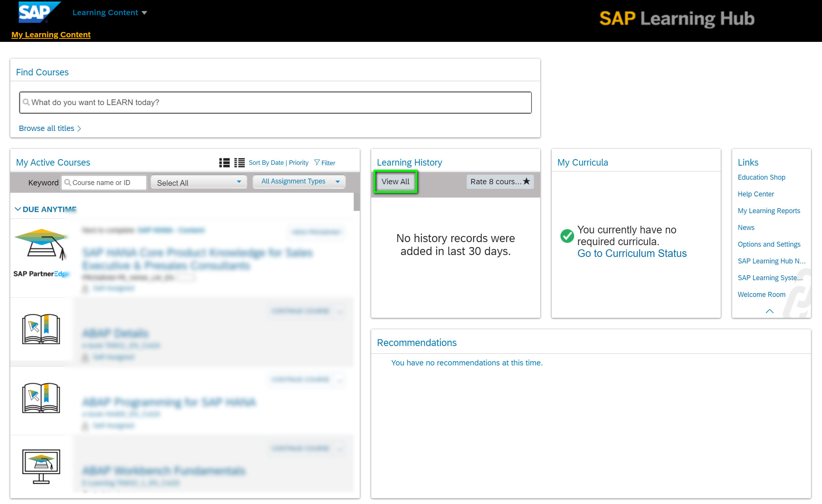Open the Welcome Room link

coord(761,295)
